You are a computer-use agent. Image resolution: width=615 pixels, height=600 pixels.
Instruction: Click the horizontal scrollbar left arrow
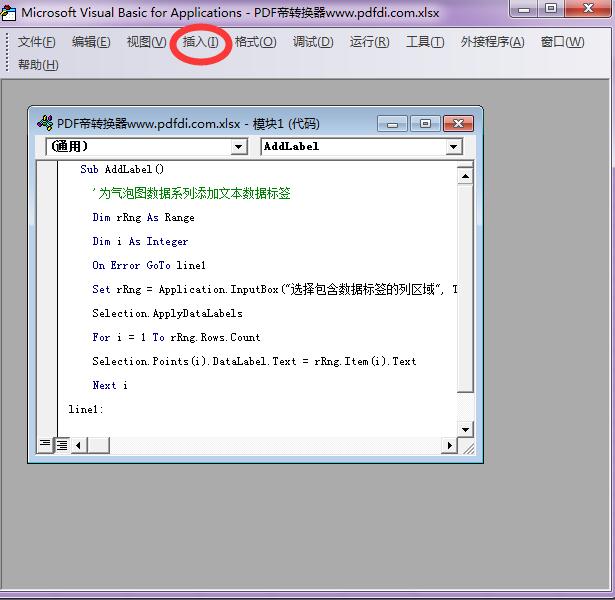pyautogui.click(x=78, y=445)
